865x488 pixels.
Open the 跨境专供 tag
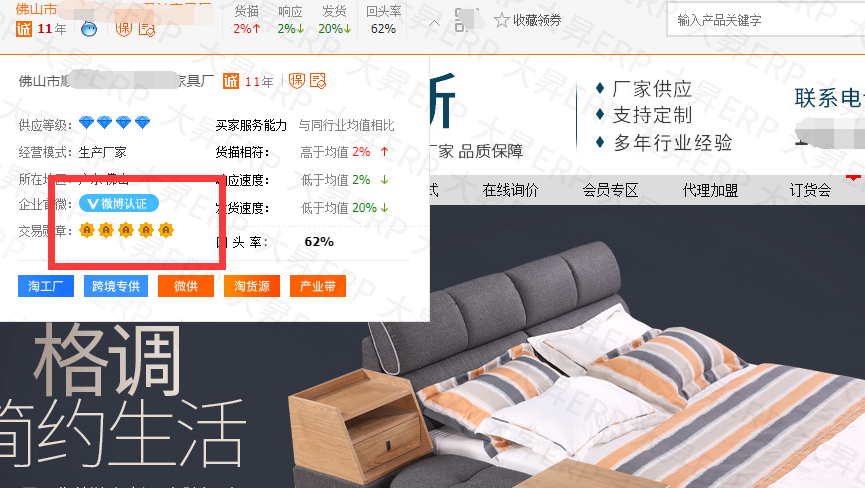116,286
